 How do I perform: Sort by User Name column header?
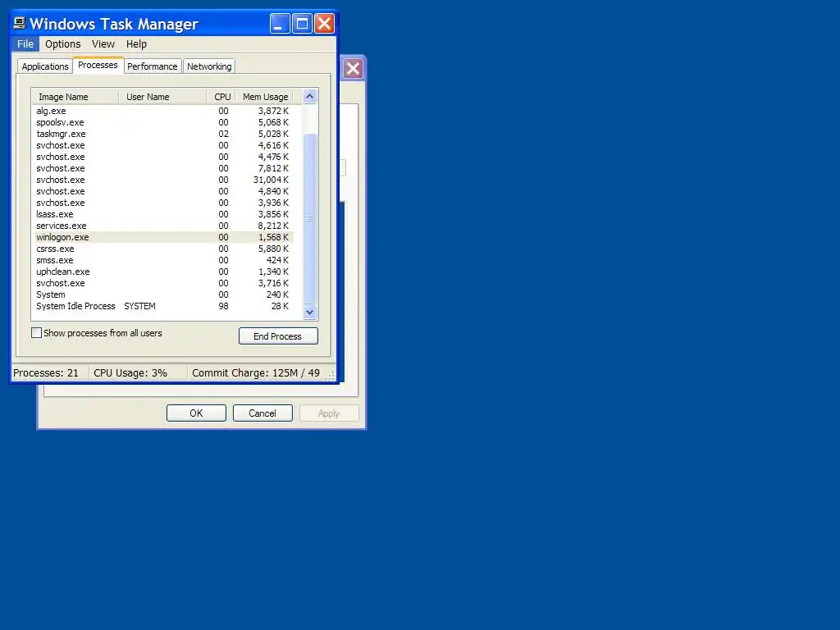point(163,97)
